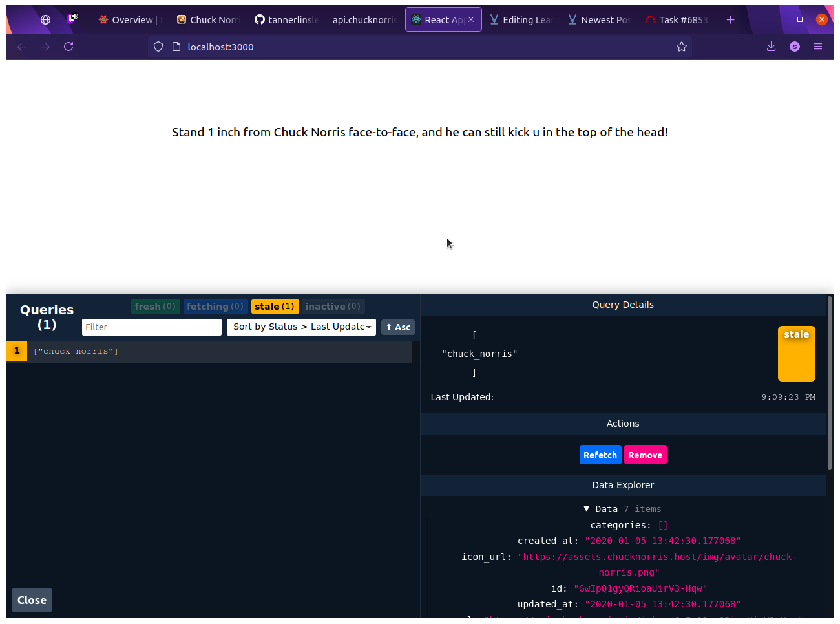840x624 pixels.
Task: Collapse the Data tree in Data Explorer
Action: tap(587, 509)
